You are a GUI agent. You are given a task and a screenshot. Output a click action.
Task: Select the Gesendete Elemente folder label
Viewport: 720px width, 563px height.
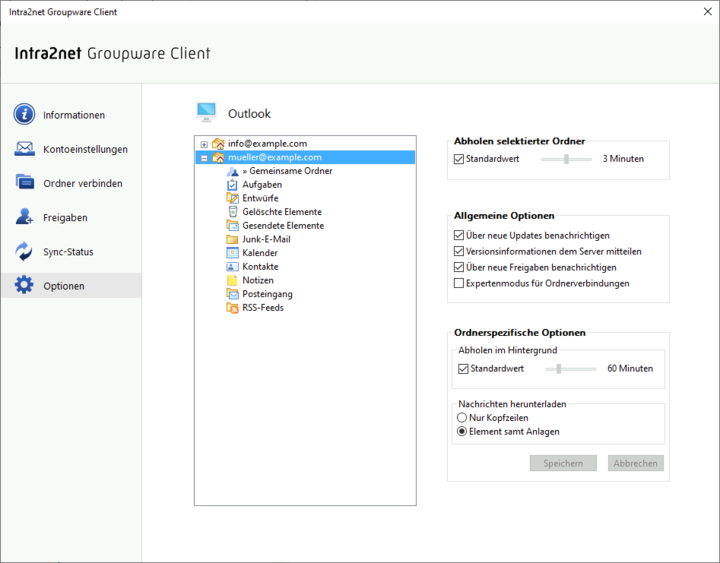283,225
